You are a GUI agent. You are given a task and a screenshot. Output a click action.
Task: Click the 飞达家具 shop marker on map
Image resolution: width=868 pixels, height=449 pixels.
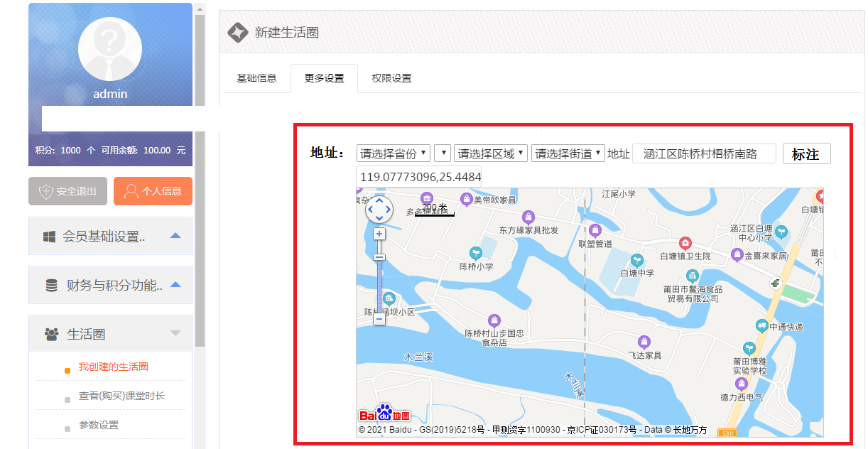point(644,342)
